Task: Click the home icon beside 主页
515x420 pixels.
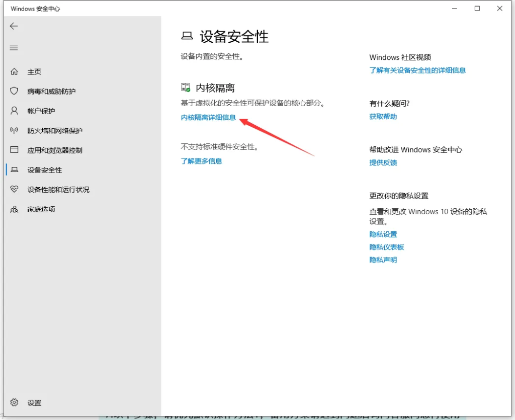Action: pyautogui.click(x=14, y=71)
